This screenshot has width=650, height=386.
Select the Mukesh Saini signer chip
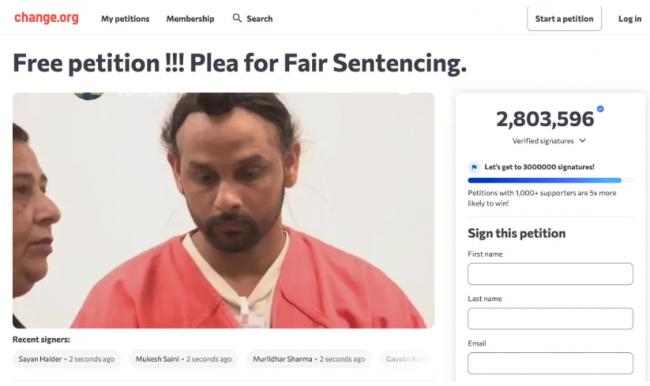(184, 359)
